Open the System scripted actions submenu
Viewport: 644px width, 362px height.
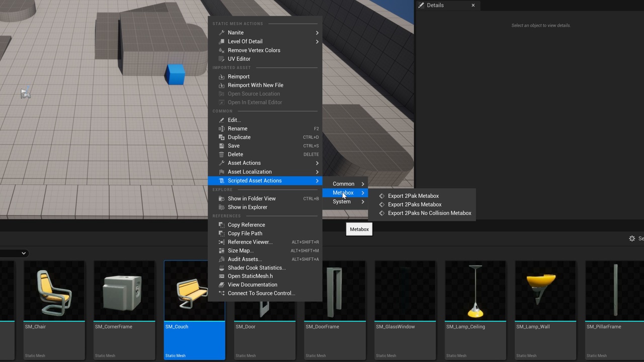[345, 202]
